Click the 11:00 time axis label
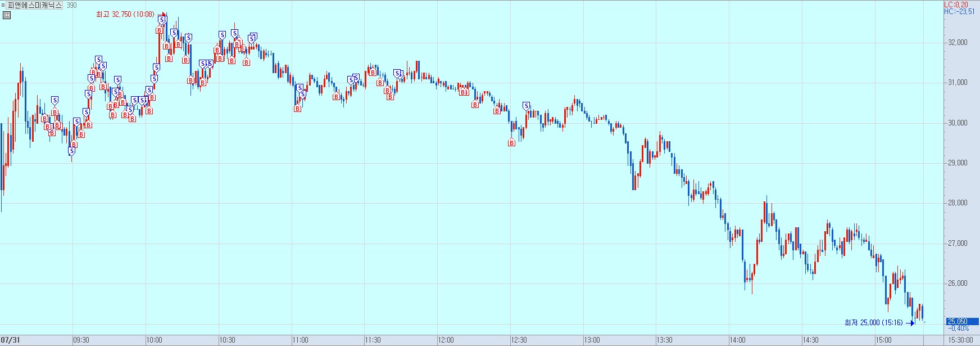Viewport: 980px width, 346px height. [300, 340]
